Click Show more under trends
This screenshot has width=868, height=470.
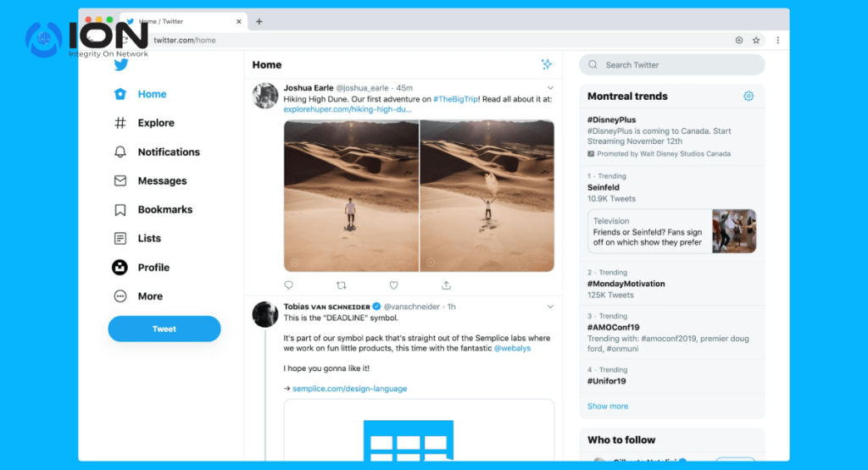click(608, 406)
